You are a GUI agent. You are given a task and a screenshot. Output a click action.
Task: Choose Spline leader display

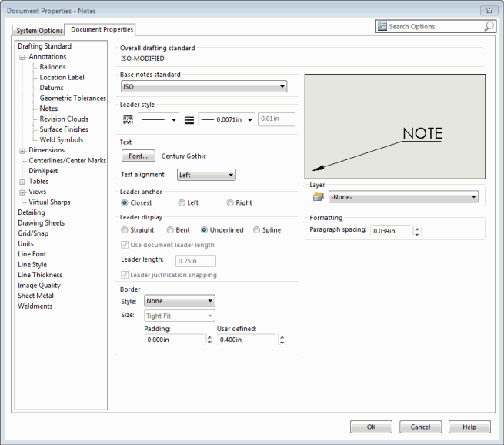click(x=256, y=230)
